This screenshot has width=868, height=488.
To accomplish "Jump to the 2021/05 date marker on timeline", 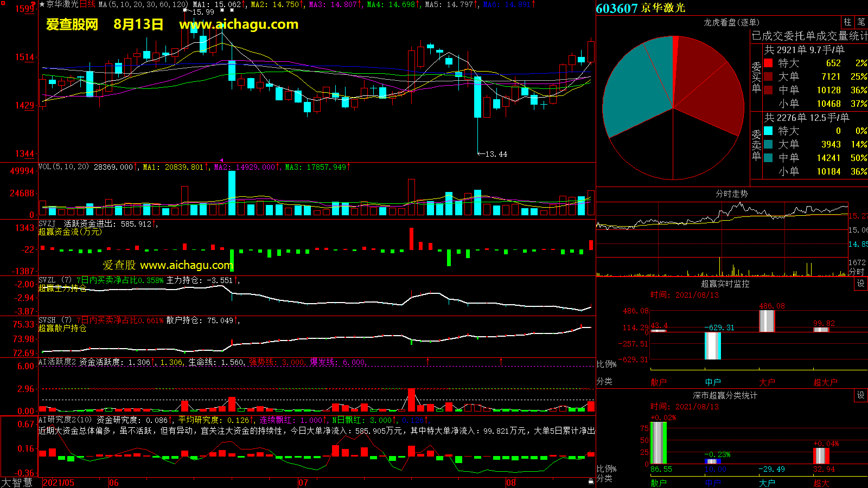I will pos(59,483).
